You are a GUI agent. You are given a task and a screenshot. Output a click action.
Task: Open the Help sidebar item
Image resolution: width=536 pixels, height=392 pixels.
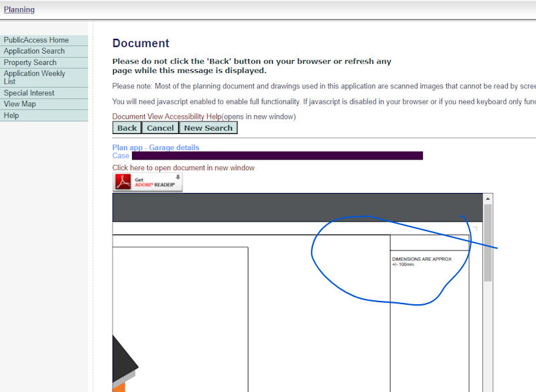pyautogui.click(x=11, y=115)
